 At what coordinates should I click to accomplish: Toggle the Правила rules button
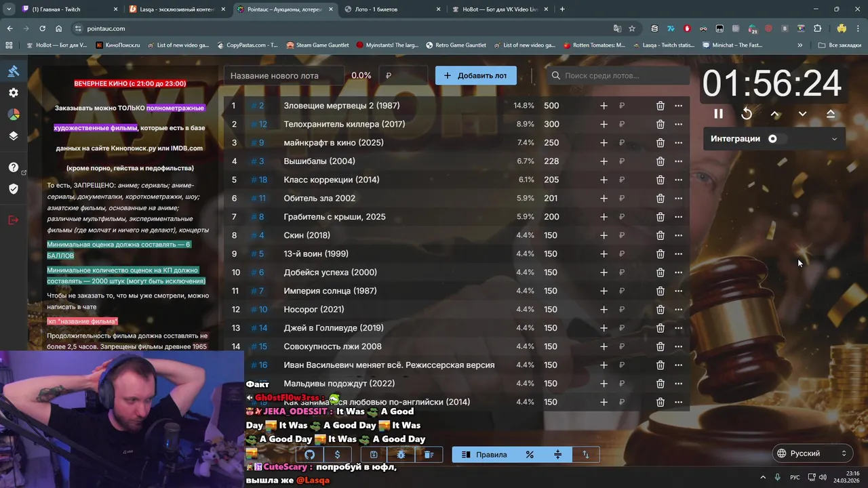tap(484, 455)
